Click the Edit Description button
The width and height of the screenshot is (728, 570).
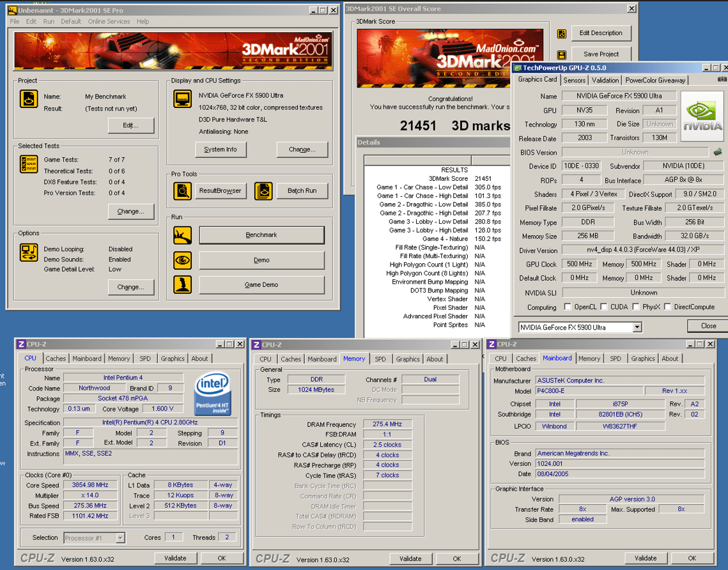(x=601, y=33)
